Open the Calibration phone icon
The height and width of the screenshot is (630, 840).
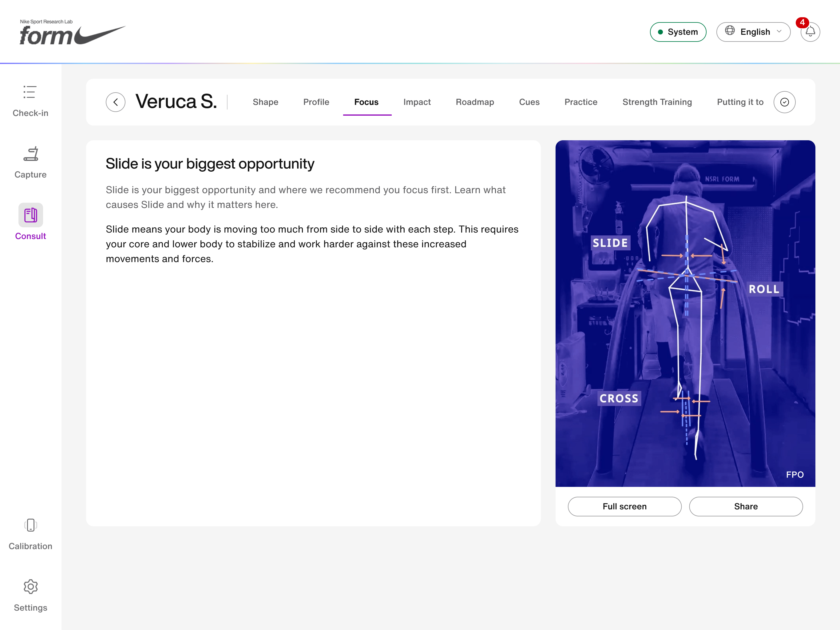tap(30, 525)
